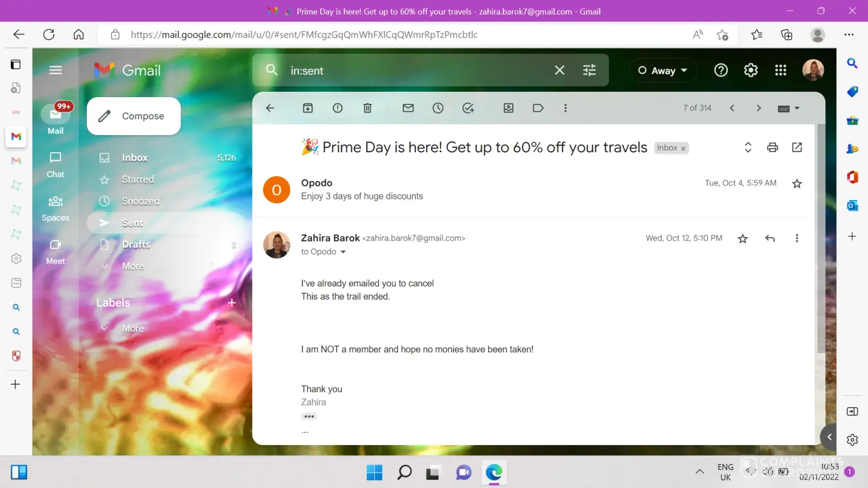This screenshot has width=868, height=488.
Task: Open the Starred folder
Action: coord(166,179)
